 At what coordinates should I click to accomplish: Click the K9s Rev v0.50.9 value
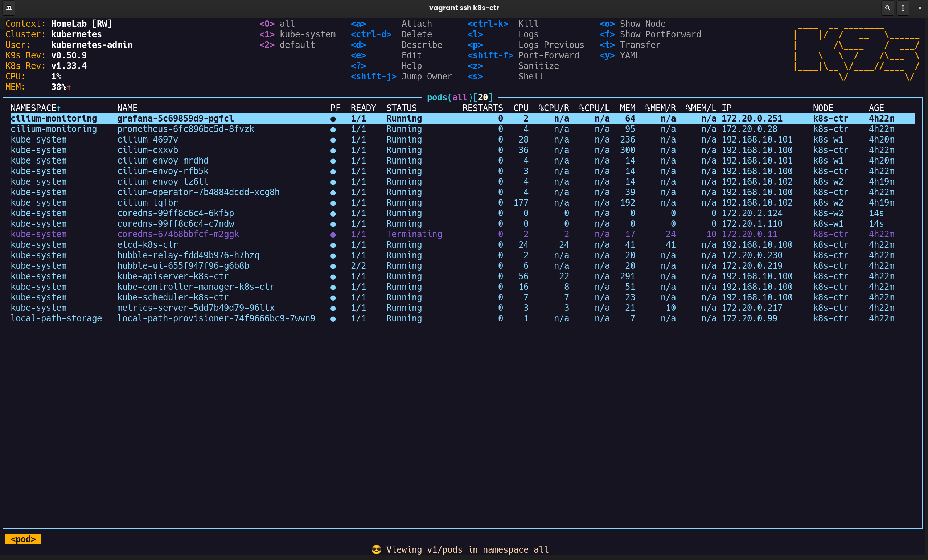coord(69,55)
